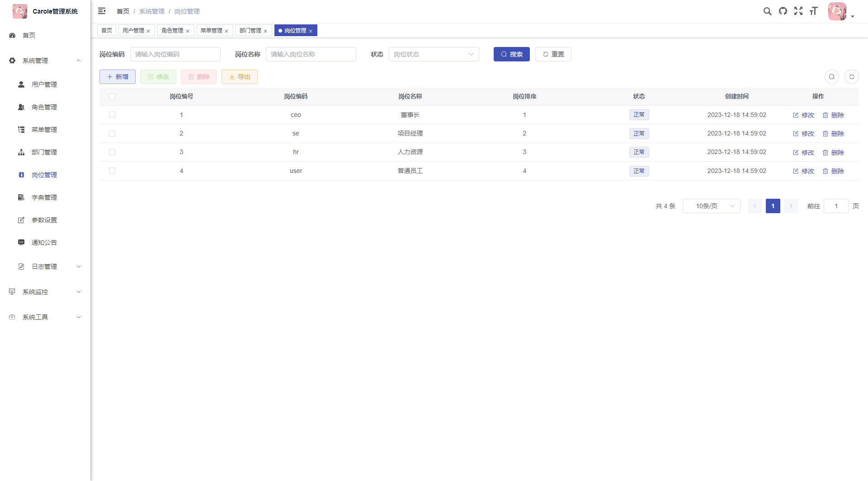
Task: Close the 用户管理 tab
Action: pos(148,31)
